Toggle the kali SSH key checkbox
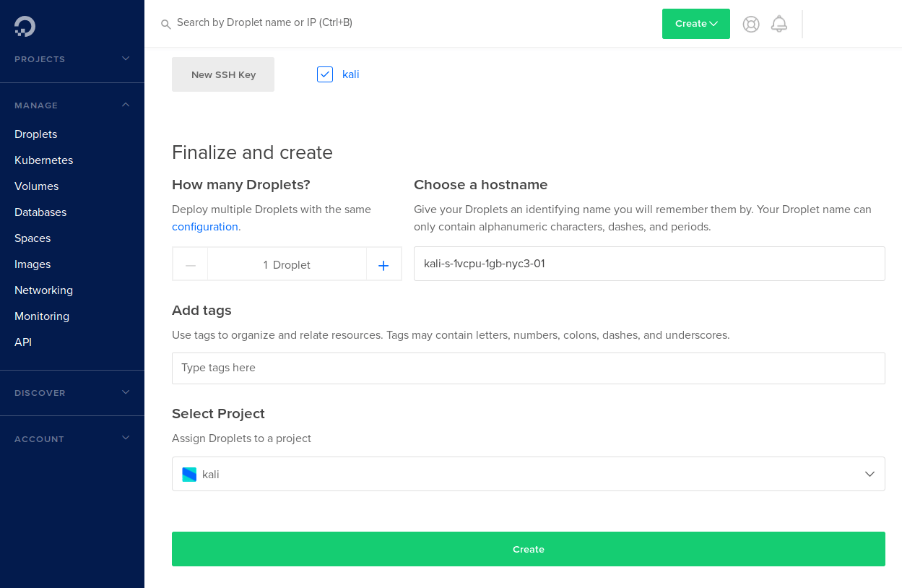The width and height of the screenshot is (902, 588). point(325,74)
